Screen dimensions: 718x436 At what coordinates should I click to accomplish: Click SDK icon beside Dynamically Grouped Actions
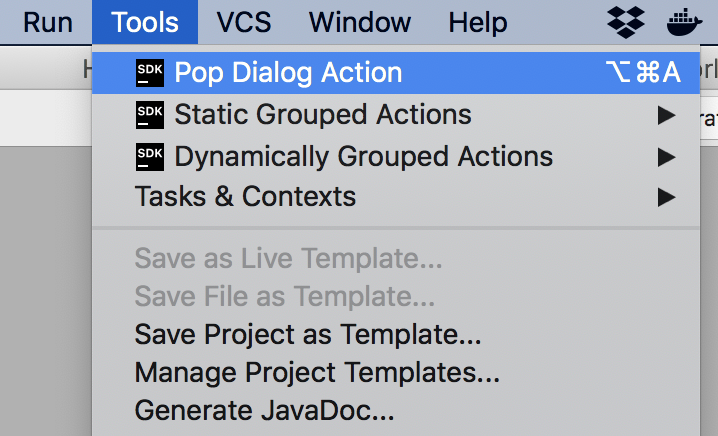(x=149, y=157)
